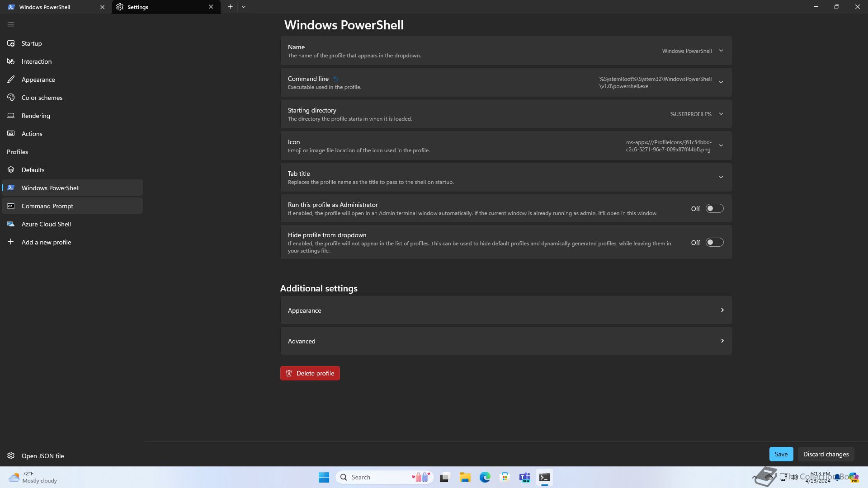Select the Azure Cloud Shell profile
Viewport: 868px width, 488px height.
pyautogui.click(x=72, y=224)
